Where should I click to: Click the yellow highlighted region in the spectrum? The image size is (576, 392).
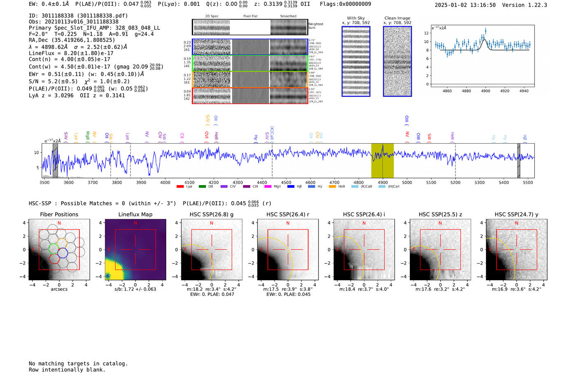pos(382,160)
